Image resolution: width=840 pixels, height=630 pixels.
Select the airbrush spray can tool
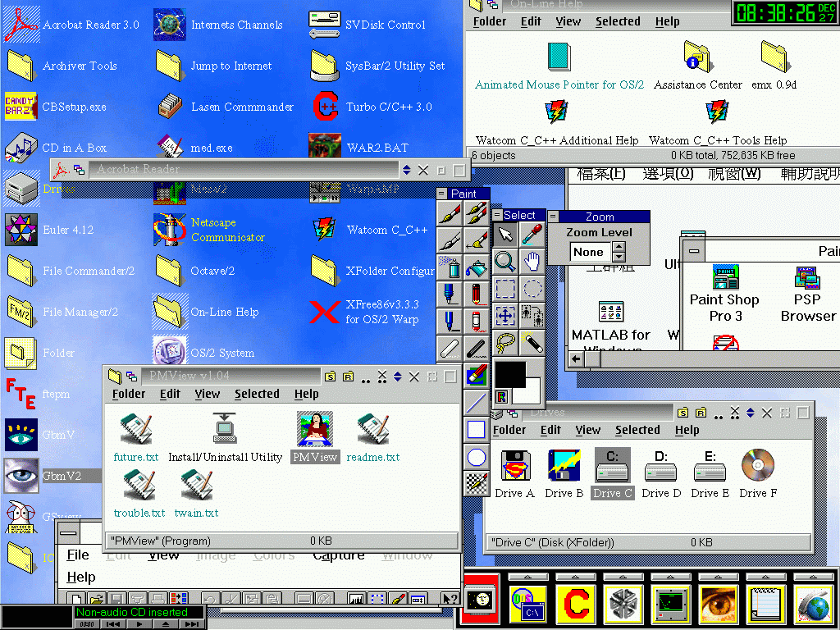450,267
